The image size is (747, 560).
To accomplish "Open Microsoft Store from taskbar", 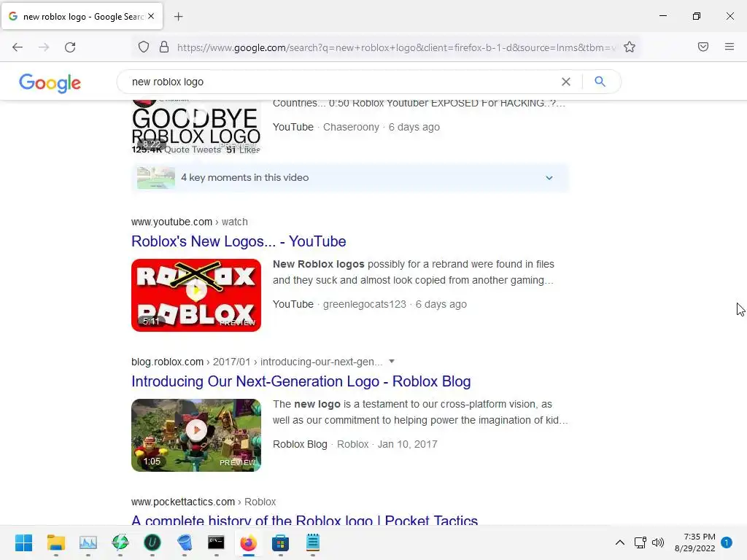I will click(280, 542).
